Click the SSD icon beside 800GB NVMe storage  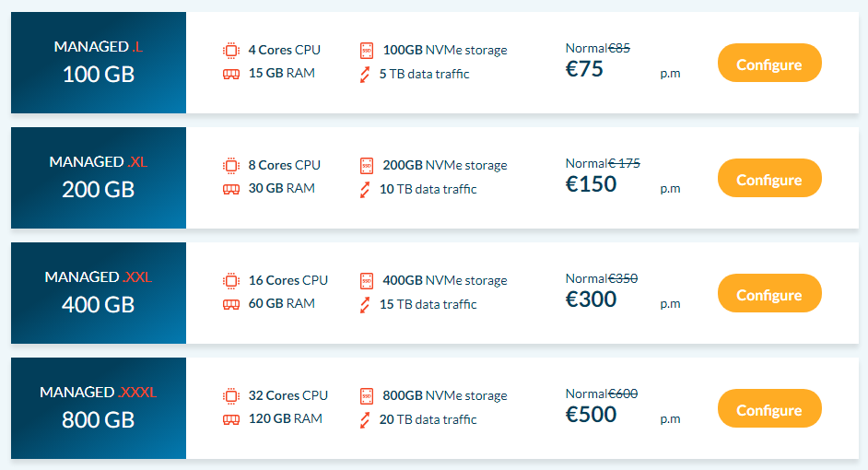click(367, 396)
